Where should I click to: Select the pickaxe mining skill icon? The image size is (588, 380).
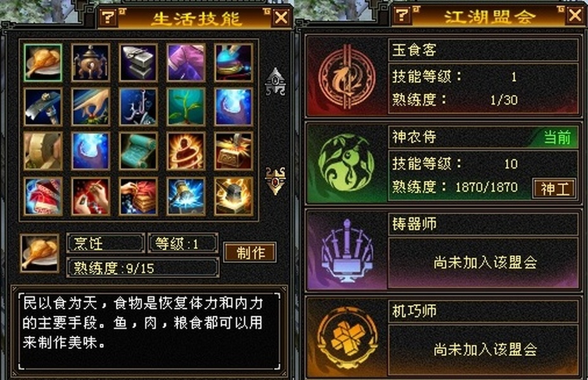42,107
